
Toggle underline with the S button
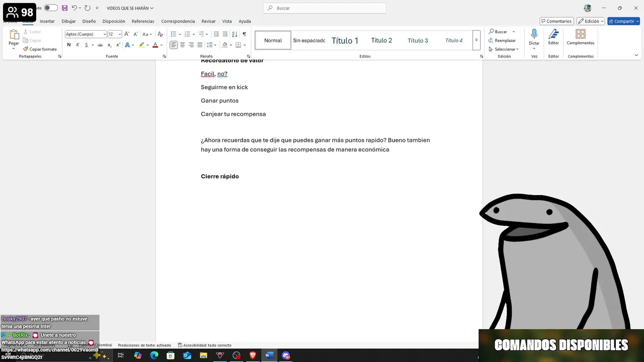pyautogui.click(x=86, y=45)
